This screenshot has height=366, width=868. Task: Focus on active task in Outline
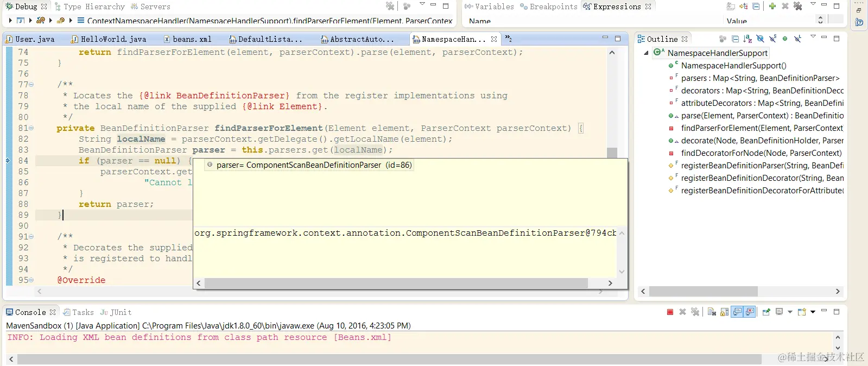723,39
